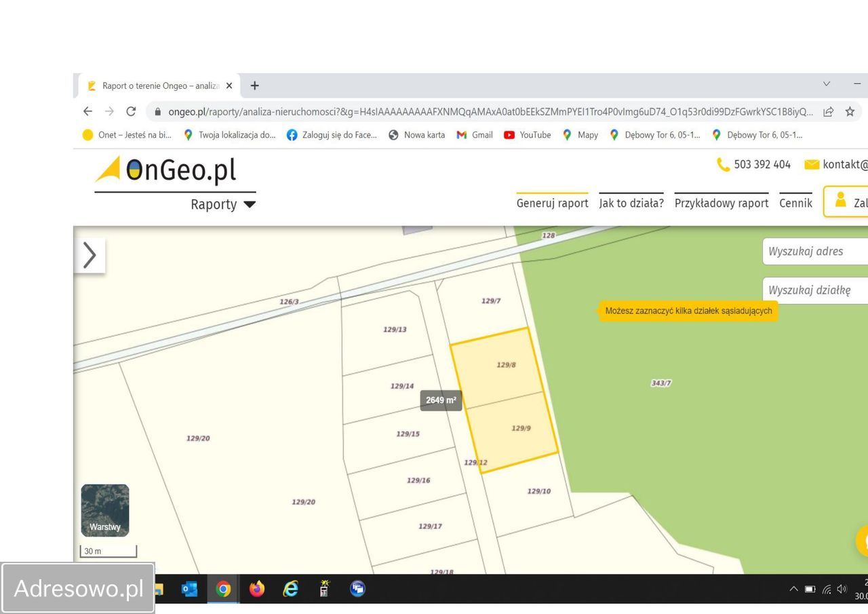Image resolution: width=868 pixels, height=614 pixels.
Task: Open the Warstwy layers thumbnail
Action: [x=105, y=510]
